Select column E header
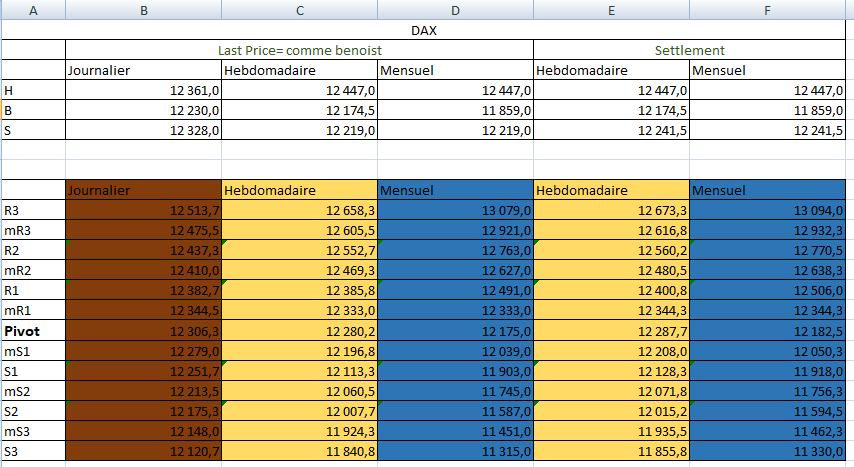Image resolution: width=854 pixels, height=467 pixels. click(612, 10)
